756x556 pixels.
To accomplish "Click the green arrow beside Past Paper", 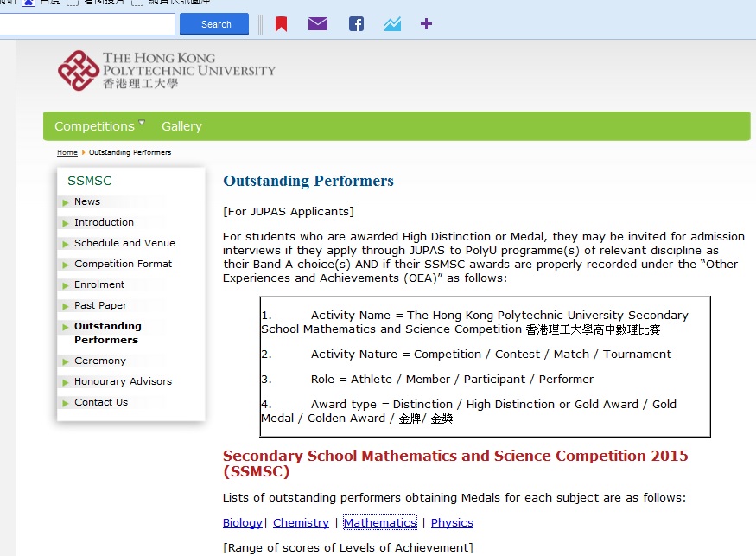I will click(66, 306).
